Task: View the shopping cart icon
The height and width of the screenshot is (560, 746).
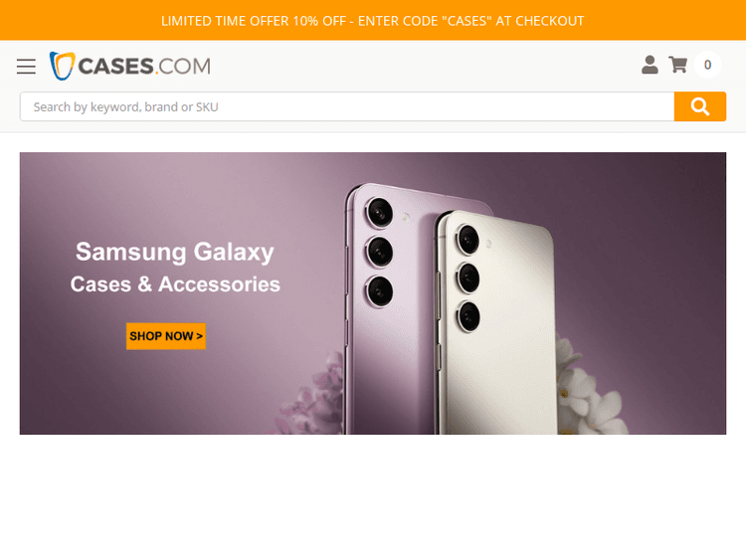Action: [x=678, y=65]
